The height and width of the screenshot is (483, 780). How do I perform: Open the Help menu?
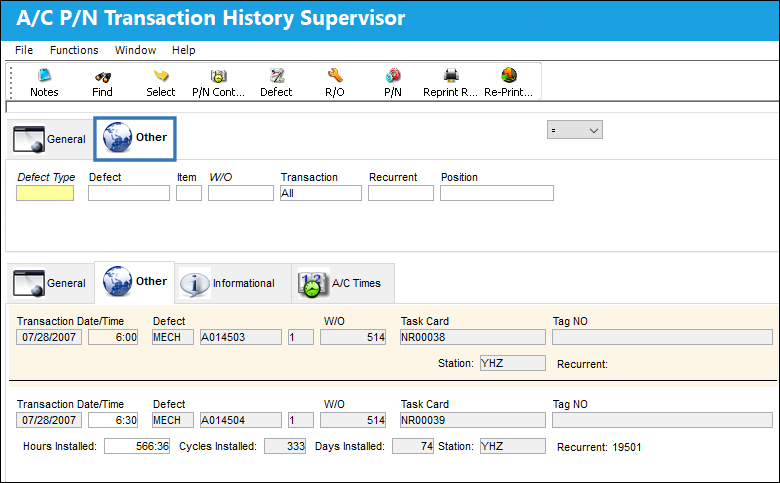point(184,50)
